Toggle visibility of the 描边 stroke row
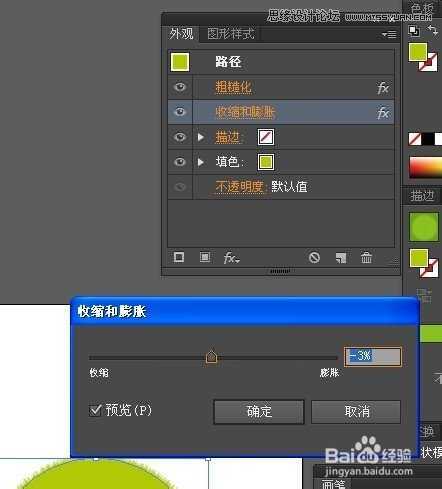 coord(180,137)
